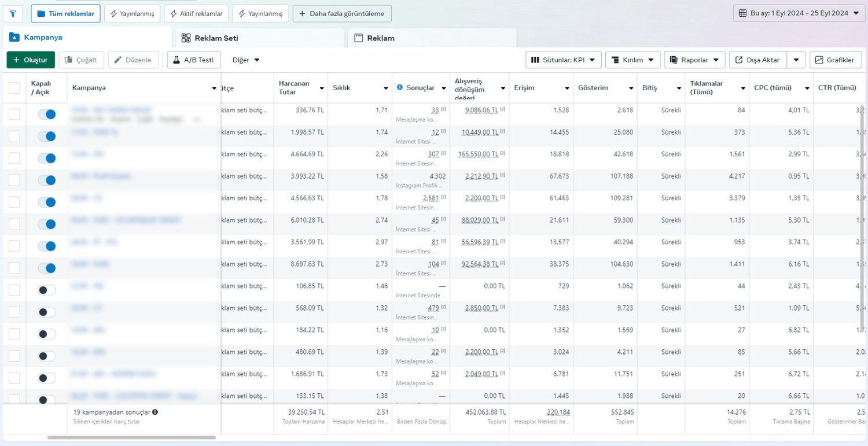The image size is (868, 446).
Task: Open the A/B Testi flask tool
Action: [194, 60]
